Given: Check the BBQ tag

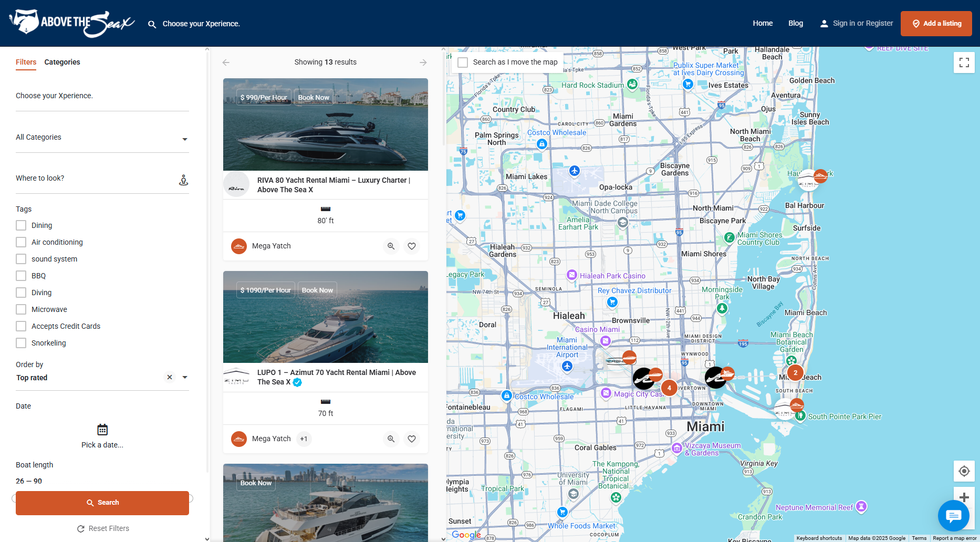Looking at the screenshot, I should pyautogui.click(x=21, y=276).
